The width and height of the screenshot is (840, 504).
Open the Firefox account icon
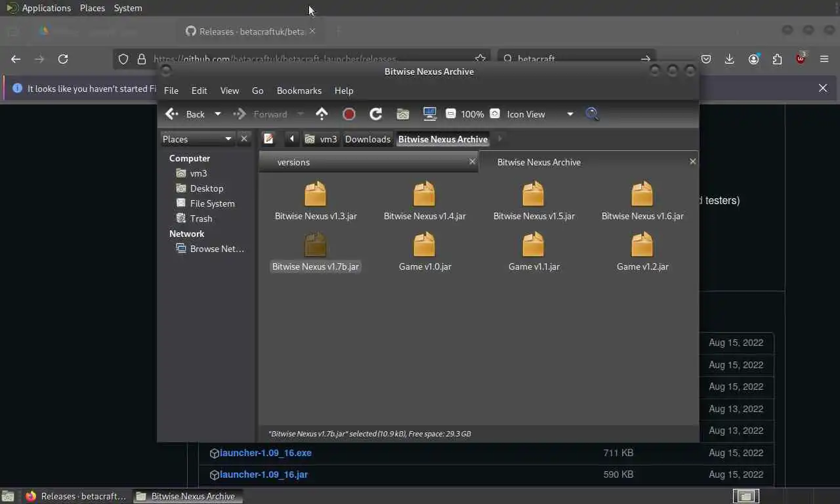click(753, 59)
